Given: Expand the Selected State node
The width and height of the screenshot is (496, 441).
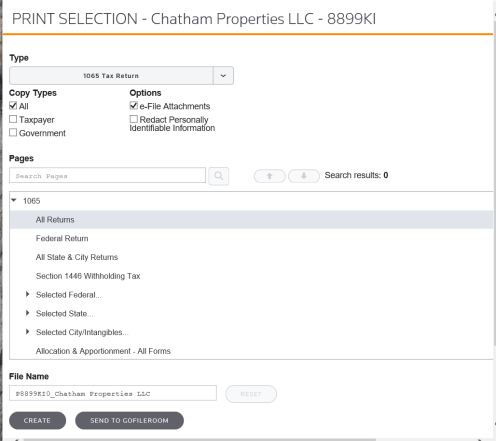Looking at the screenshot, I should pyautogui.click(x=28, y=313).
